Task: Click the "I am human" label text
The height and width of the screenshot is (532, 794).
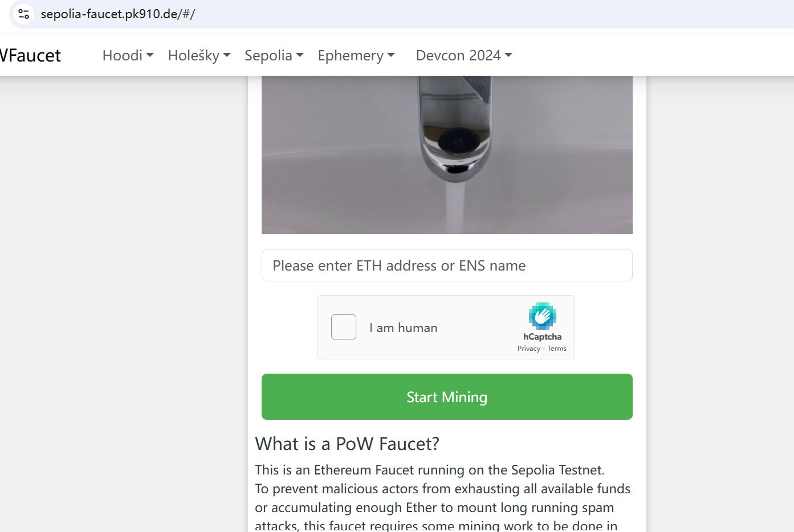Action: [403, 328]
